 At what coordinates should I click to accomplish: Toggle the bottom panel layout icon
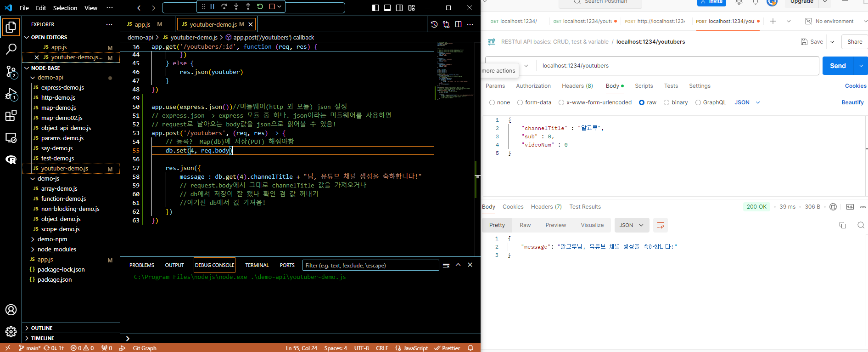point(387,8)
